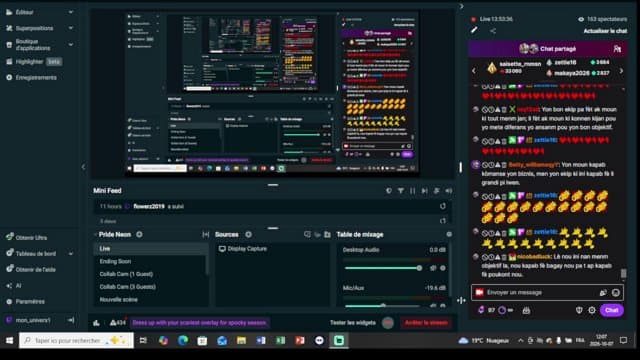Open Mini Feed alert settings icon

pos(436,191)
